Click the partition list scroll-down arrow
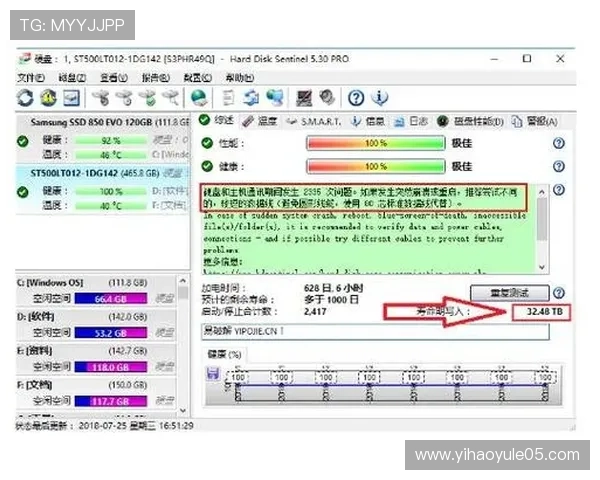The width and height of the screenshot is (600, 480). (x=183, y=411)
